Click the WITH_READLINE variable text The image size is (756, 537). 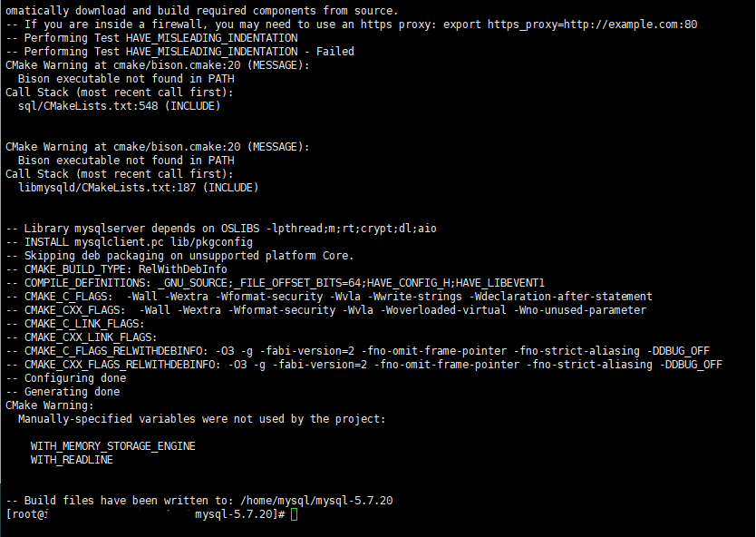(72, 460)
